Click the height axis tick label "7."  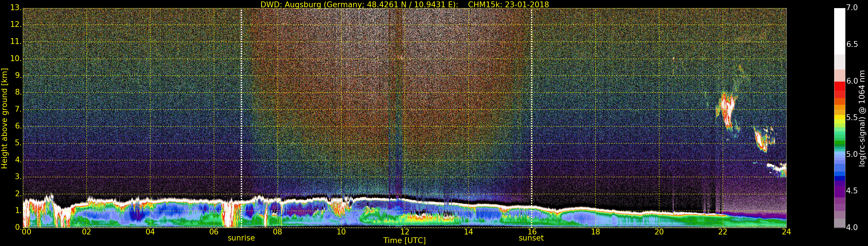(18, 109)
